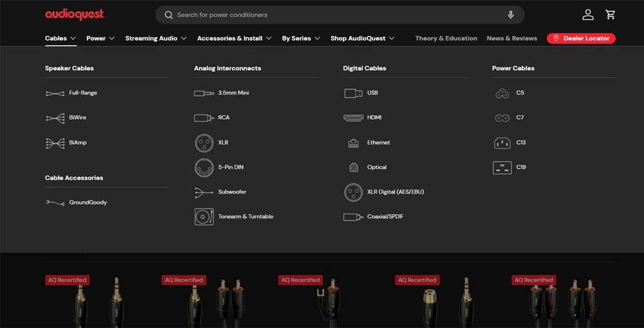644x328 pixels.
Task: Click the XLR Digital (AES/EBU) icon
Action: click(x=353, y=192)
